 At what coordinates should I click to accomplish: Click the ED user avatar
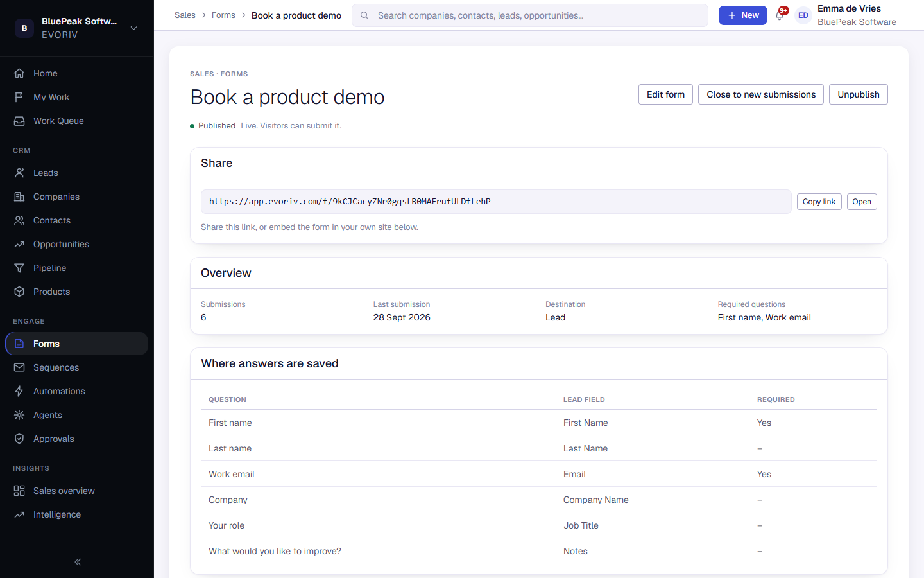click(803, 15)
